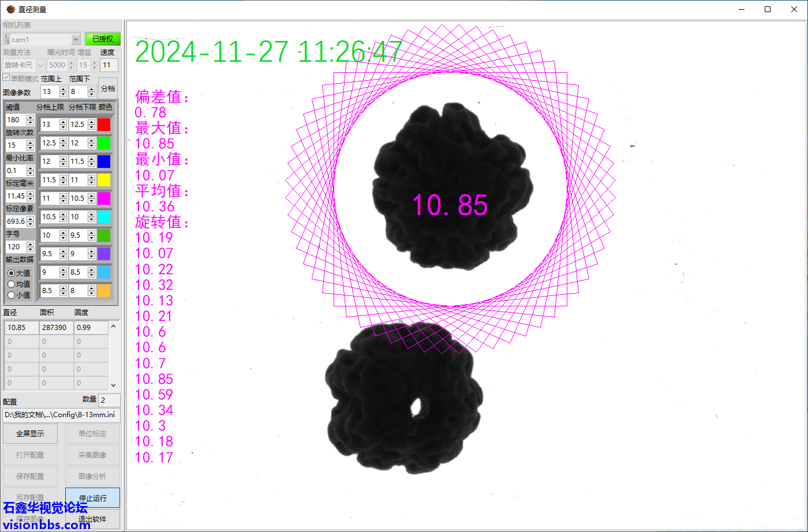Click the 标定像素 field showing 693.6
The width and height of the screenshot is (808, 532).
(x=16, y=221)
